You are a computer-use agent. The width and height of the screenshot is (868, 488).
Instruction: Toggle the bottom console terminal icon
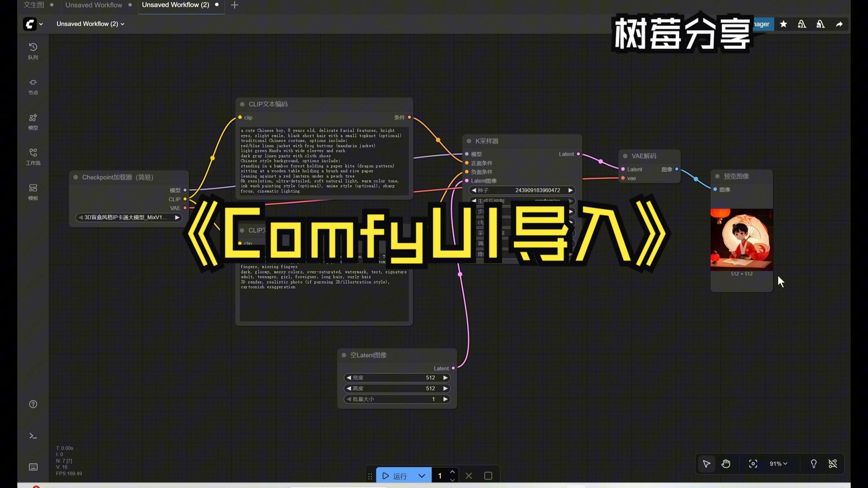[x=33, y=436]
